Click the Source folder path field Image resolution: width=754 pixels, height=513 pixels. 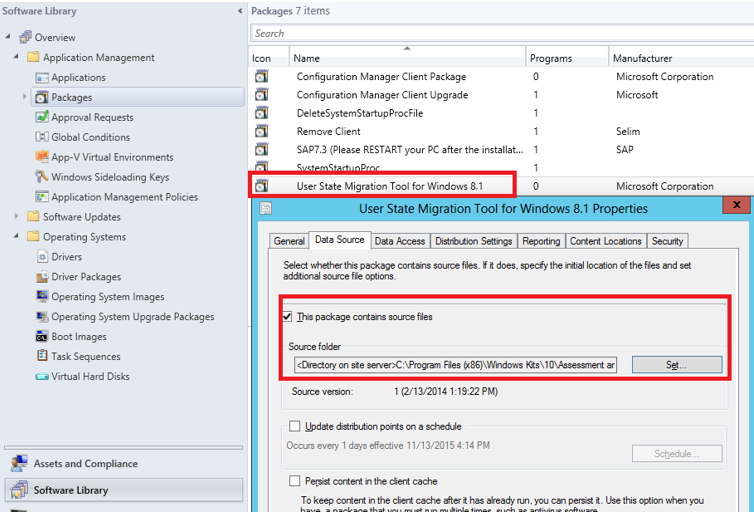[x=455, y=365]
